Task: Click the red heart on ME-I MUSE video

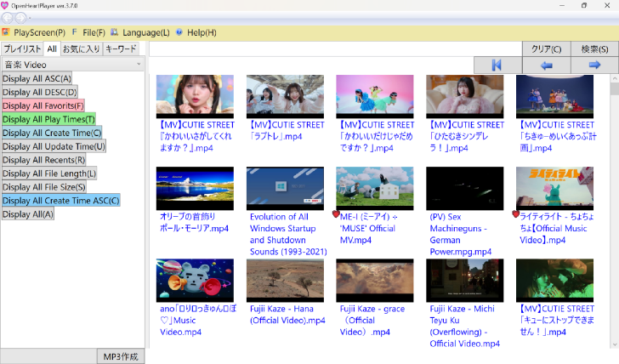Action: pyautogui.click(x=336, y=214)
